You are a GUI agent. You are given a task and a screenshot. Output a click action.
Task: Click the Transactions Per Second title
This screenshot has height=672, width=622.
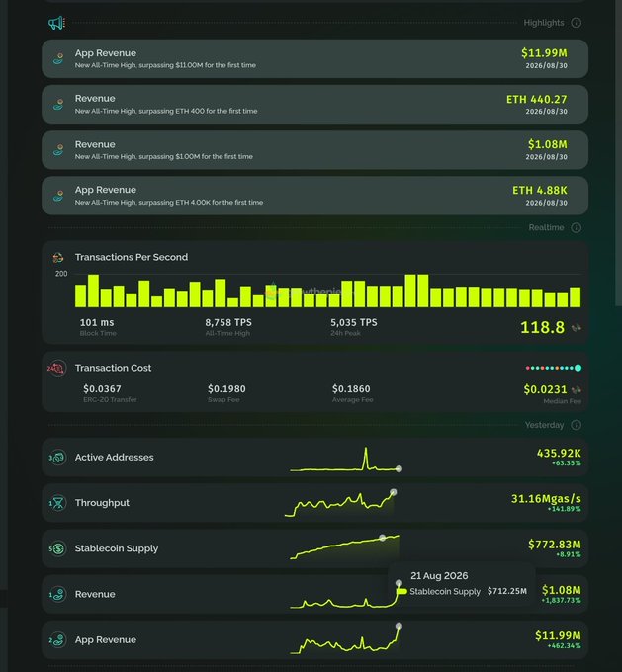click(132, 257)
